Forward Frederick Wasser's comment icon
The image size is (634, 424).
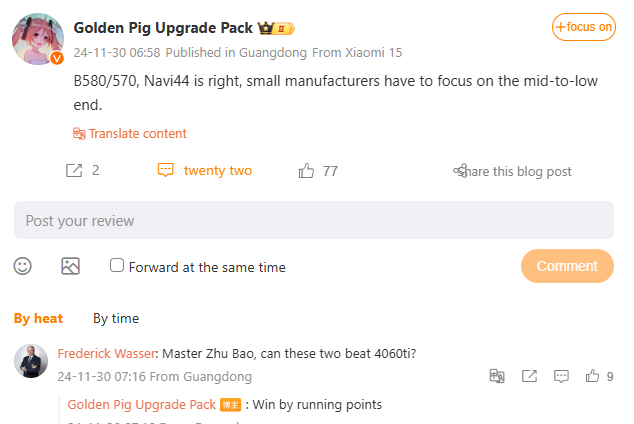tap(529, 376)
